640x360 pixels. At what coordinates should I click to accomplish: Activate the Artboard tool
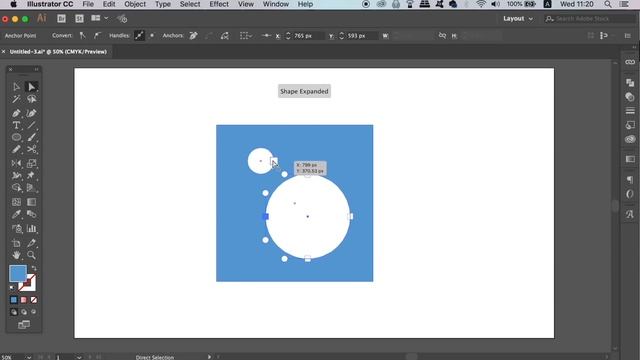pos(16,243)
